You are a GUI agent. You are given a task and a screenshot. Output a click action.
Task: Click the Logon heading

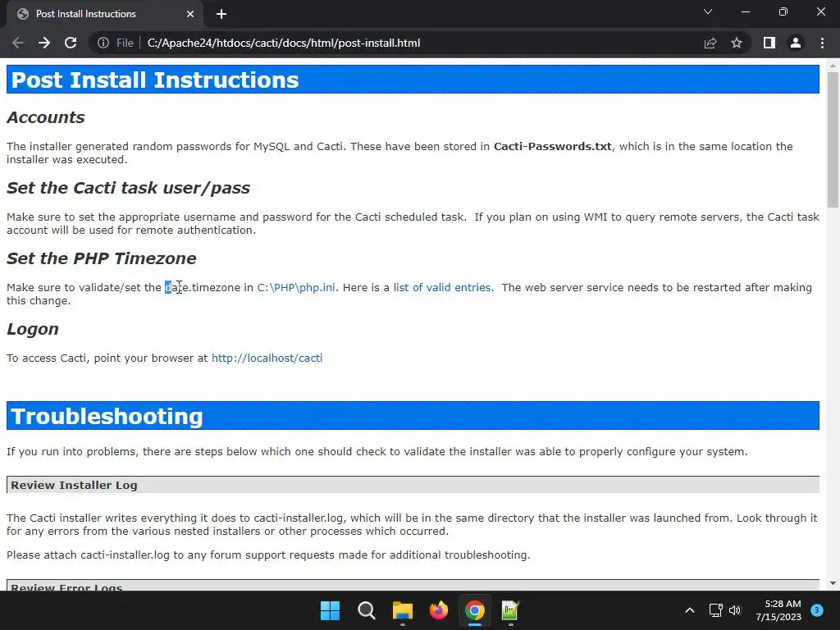33,329
